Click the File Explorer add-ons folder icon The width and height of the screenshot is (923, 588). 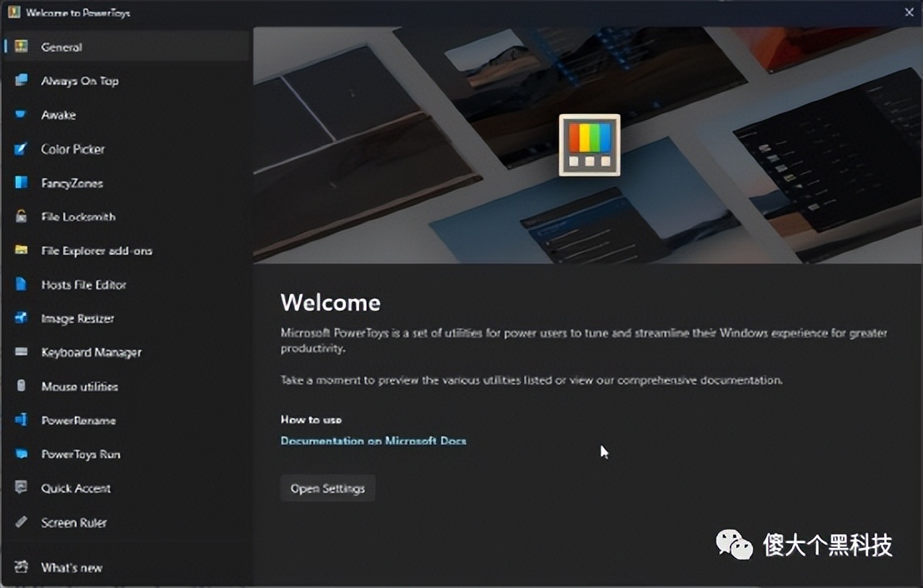click(21, 250)
